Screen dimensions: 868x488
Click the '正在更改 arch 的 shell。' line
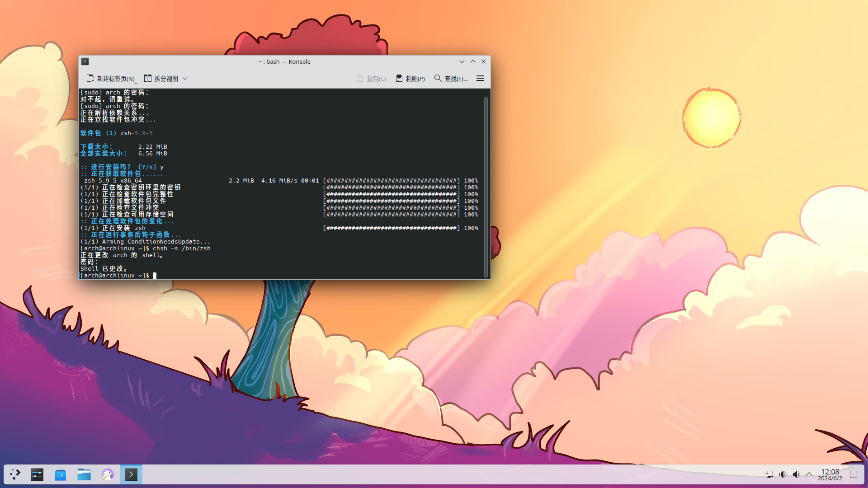coord(122,255)
